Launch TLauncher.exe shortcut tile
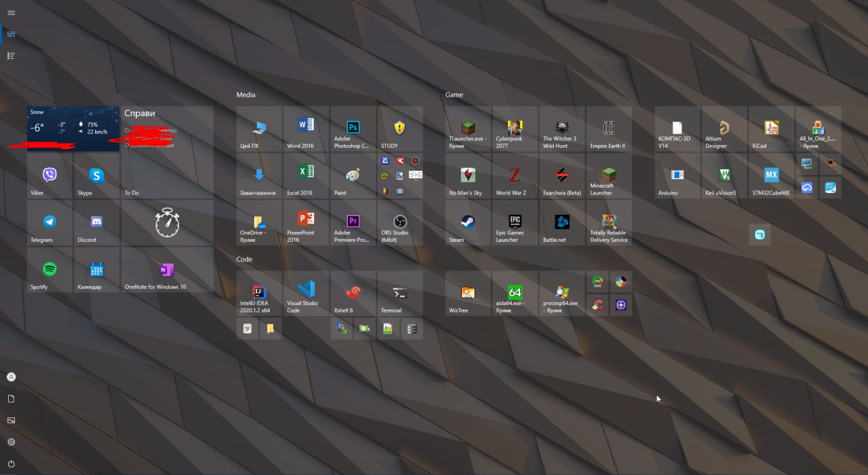Screen dimensions: 868x475 point(468,129)
